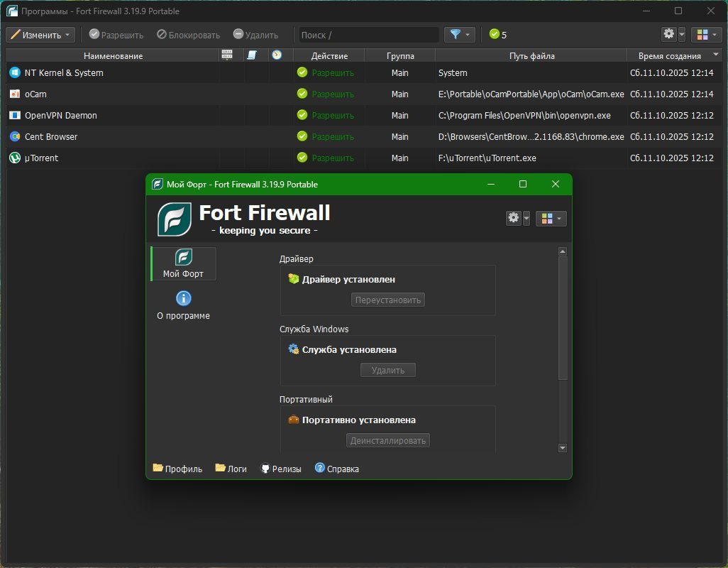Click the green allowed-count indicator showing 5
This screenshot has width=728, height=568.
(x=498, y=34)
